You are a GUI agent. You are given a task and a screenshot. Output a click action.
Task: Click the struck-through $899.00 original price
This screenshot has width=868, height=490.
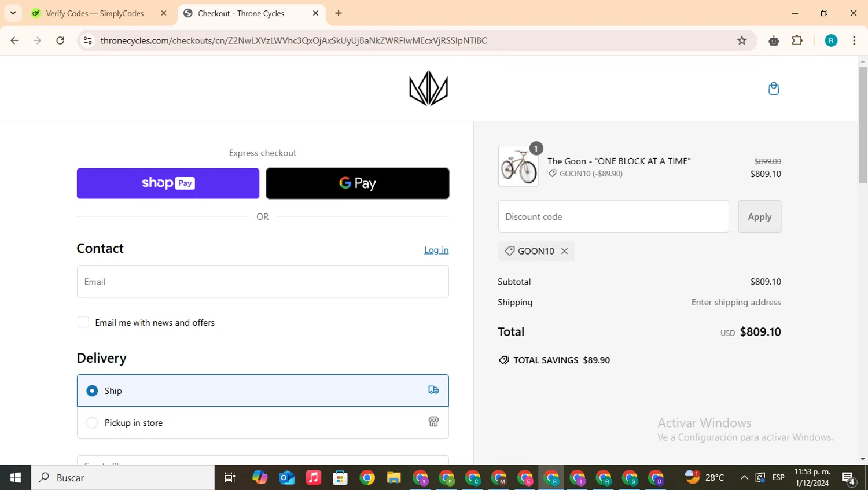coord(768,161)
